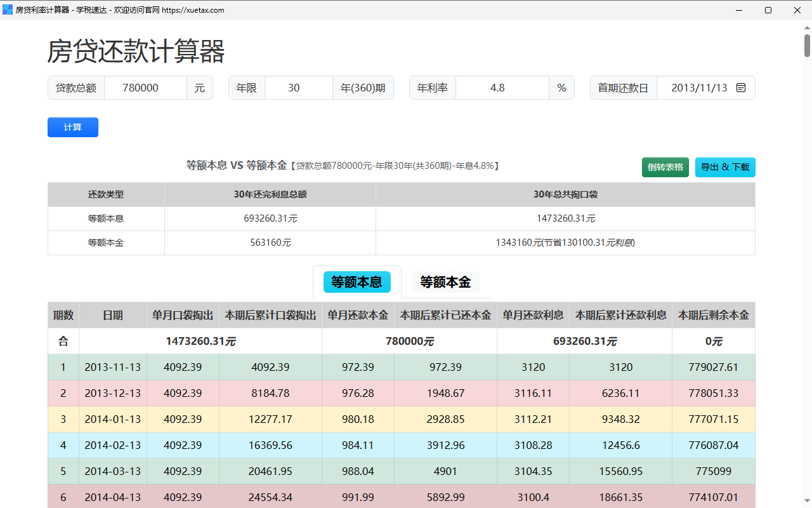Click the 期数 column header
Image resolution: width=812 pixels, height=508 pixels.
(63, 315)
